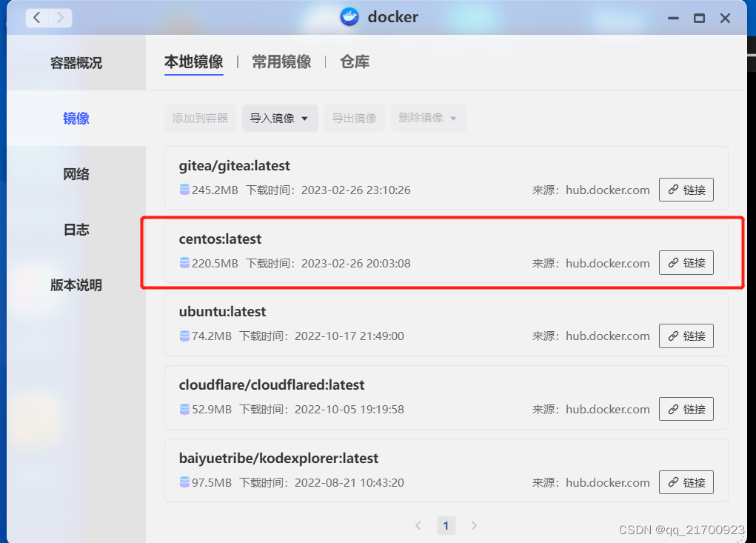Click download time 2022-10-17 21:49:00
The height and width of the screenshot is (543, 756).
click(x=349, y=336)
